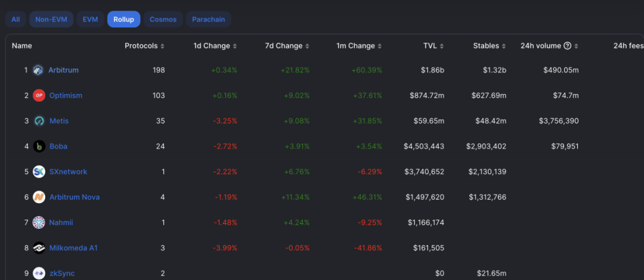Screen dimensions: 644x280
Task: Open the Metis chain link
Action: coord(59,121)
